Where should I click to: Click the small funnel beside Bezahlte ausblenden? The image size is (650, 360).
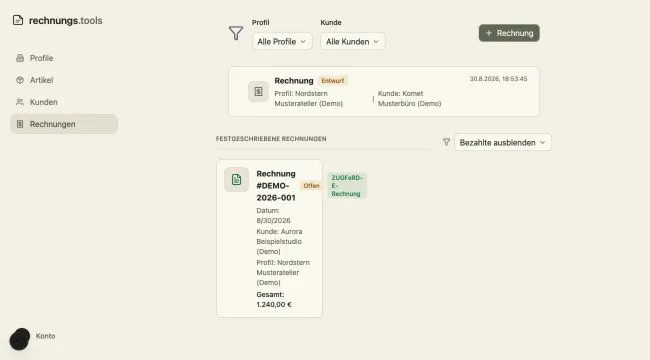coord(446,142)
